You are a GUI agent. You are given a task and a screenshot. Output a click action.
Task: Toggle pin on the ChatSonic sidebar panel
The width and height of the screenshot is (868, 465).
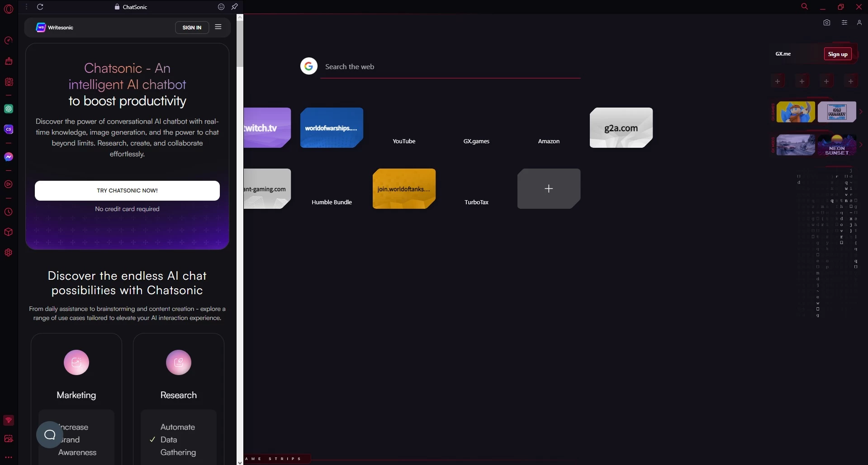pyautogui.click(x=234, y=7)
